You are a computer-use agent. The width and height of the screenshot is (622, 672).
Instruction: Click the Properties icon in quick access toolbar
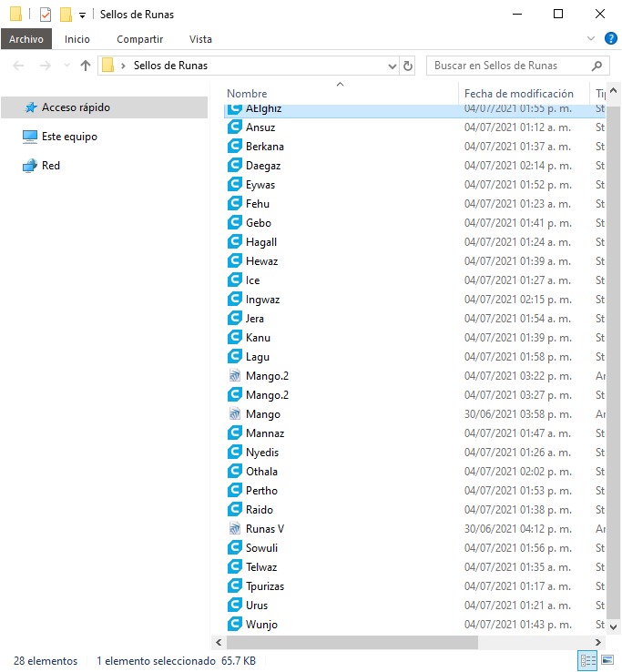click(45, 15)
